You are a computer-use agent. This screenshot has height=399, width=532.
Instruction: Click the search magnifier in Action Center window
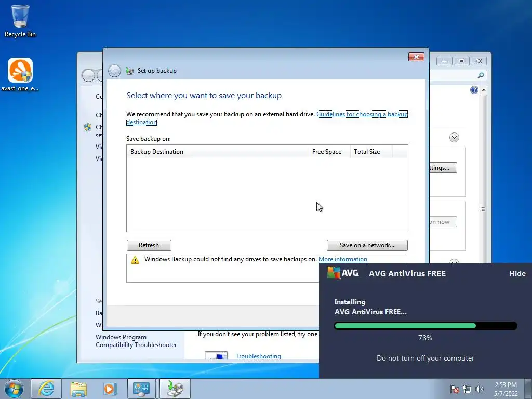click(x=481, y=75)
